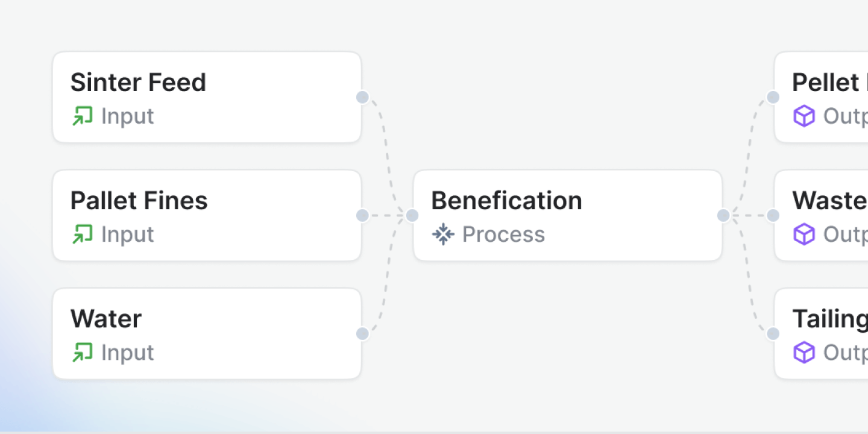Viewport: 868px width, 434px height.
Task: Click Sinter Feed's output connector dot
Action: tap(362, 97)
